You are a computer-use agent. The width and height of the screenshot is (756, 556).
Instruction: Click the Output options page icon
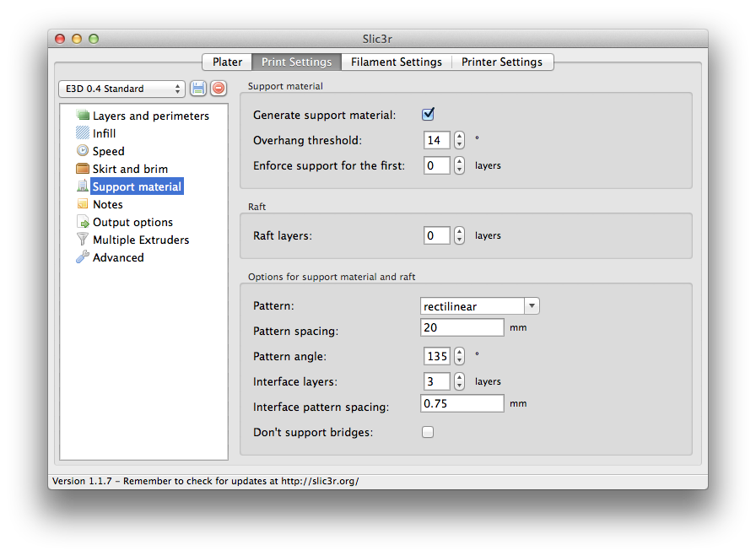tap(83, 222)
